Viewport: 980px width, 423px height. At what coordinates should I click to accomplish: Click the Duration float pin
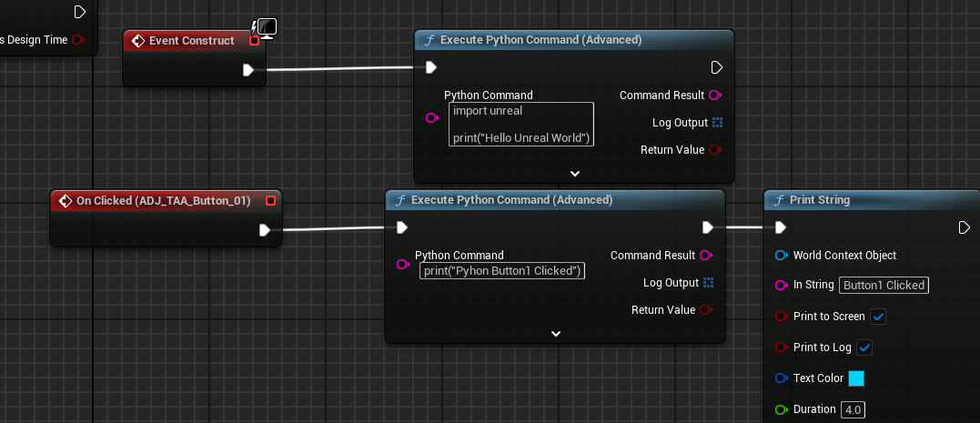782,410
